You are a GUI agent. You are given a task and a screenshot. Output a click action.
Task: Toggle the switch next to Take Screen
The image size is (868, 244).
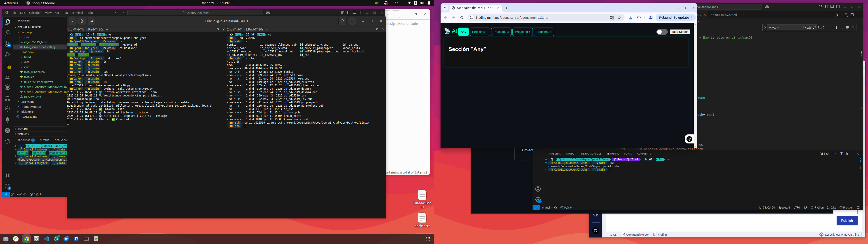(662, 32)
